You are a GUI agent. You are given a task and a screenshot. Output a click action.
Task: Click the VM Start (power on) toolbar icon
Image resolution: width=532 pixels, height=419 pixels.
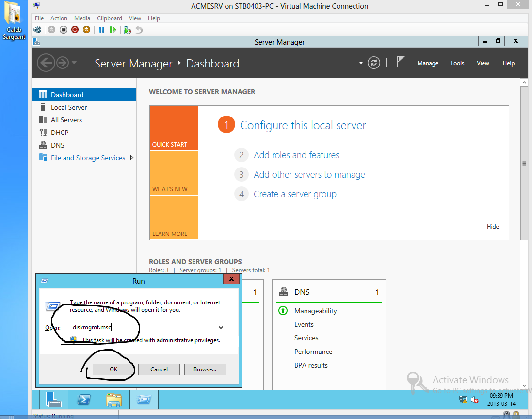(51, 30)
